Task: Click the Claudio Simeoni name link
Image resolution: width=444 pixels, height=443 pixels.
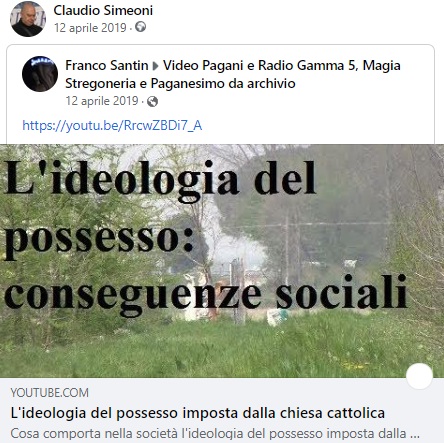Action: coord(103,10)
